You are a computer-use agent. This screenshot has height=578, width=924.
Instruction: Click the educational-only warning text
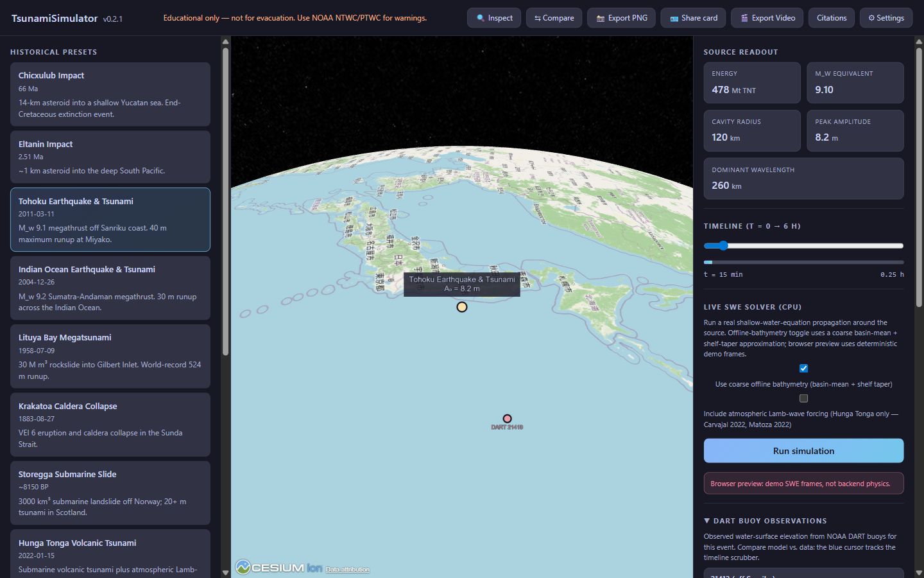click(x=295, y=18)
